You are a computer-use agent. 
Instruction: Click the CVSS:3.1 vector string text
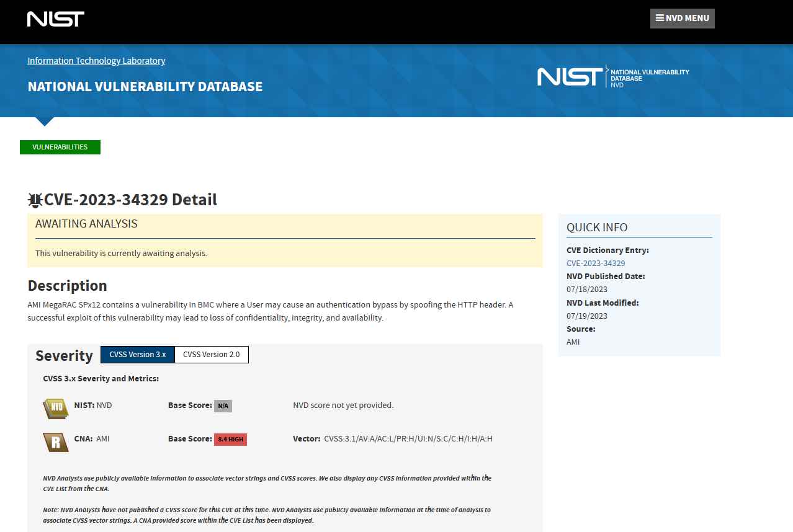coord(408,439)
